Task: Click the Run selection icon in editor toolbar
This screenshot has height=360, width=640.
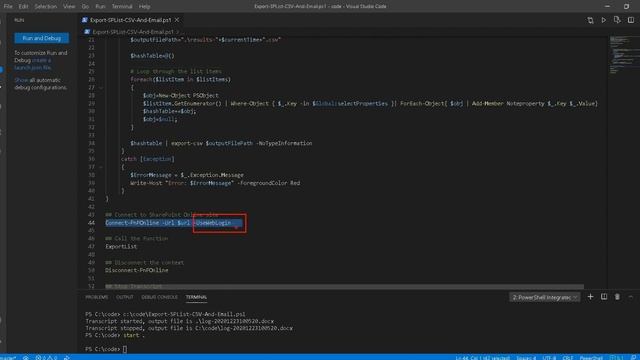Action: (617, 20)
